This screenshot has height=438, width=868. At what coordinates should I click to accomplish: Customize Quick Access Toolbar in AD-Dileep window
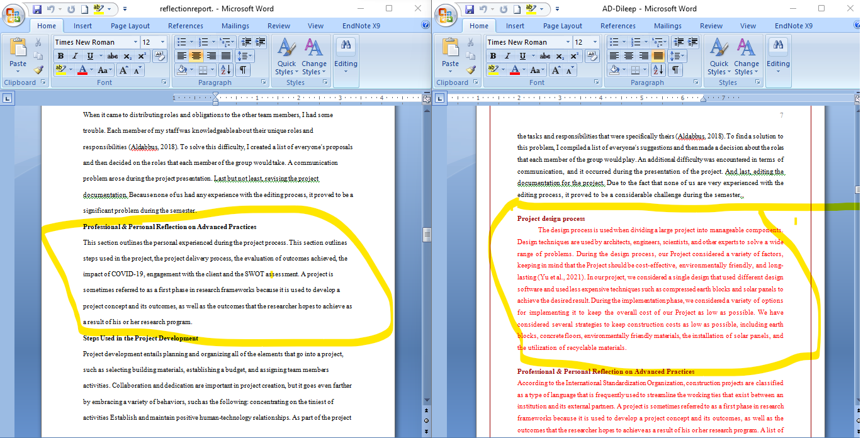557,9
